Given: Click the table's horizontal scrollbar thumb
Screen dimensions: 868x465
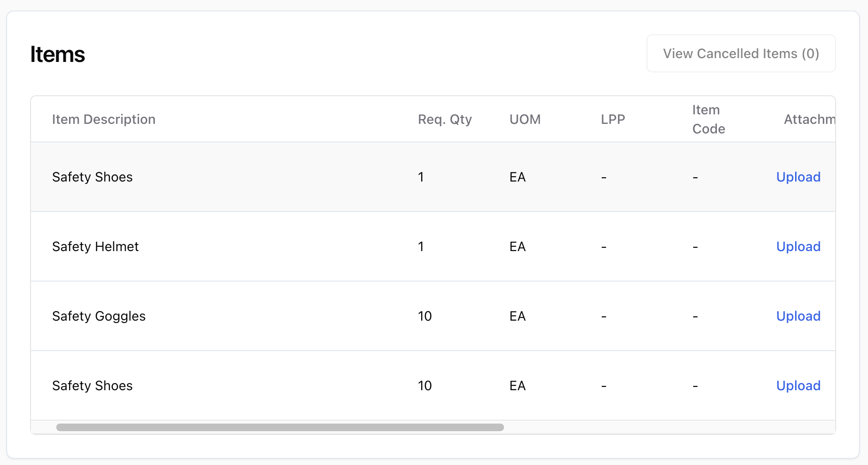Looking at the screenshot, I should coord(280,427).
